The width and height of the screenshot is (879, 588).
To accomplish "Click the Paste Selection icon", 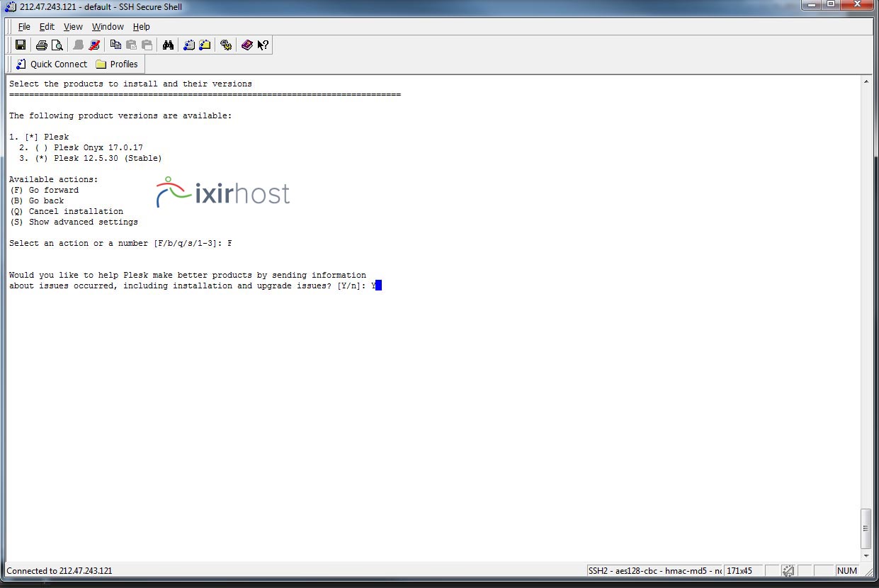I will 147,45.
